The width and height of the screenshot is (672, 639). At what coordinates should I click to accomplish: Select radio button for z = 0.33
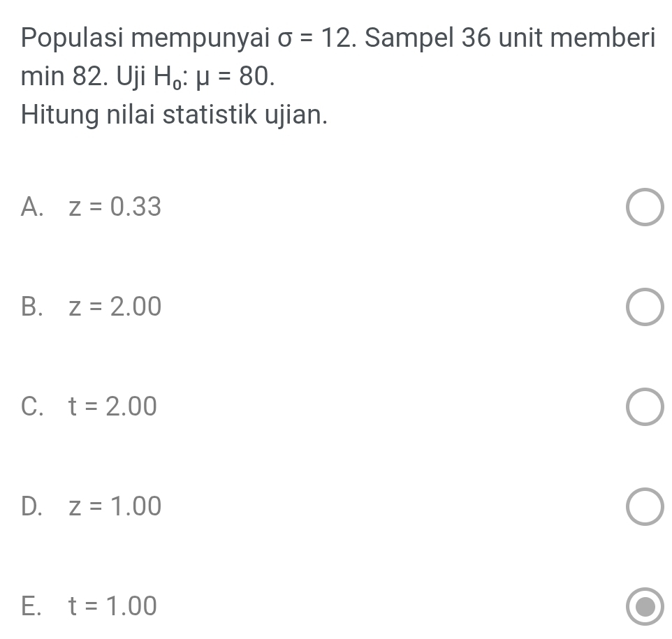pos(644,207)
